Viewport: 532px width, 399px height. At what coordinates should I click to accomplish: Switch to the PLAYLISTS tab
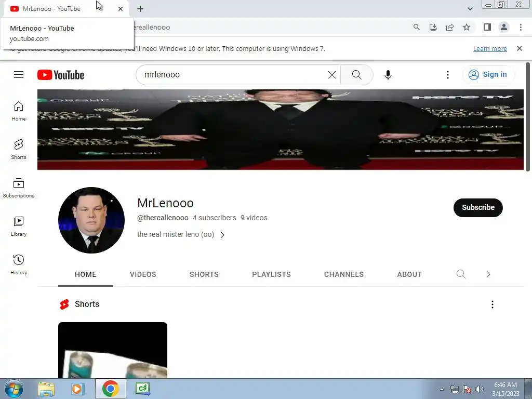point(271,274)
